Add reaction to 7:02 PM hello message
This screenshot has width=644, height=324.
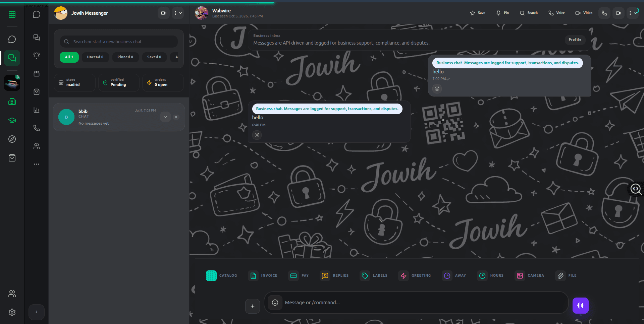[x=437, y=89]
